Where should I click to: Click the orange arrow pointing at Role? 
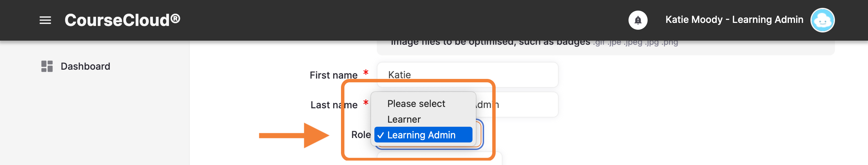pos(294,136)
